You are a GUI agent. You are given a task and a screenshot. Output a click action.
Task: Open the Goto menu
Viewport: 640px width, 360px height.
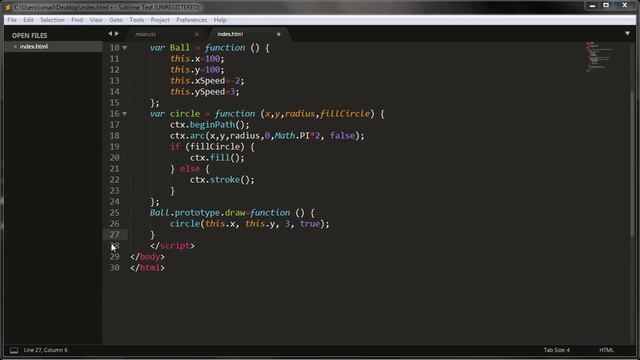(x=116, y=20)
